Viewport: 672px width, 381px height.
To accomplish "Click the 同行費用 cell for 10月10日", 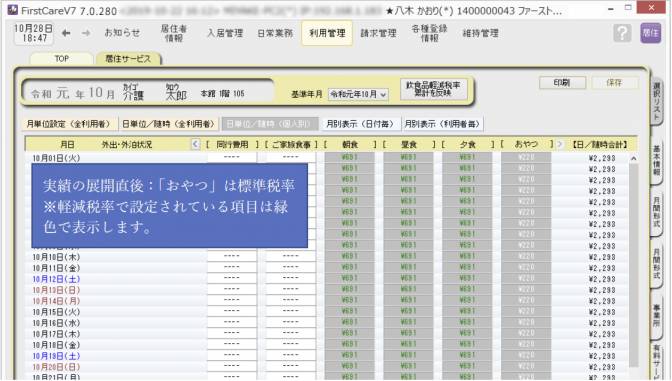I will [232, 256].
